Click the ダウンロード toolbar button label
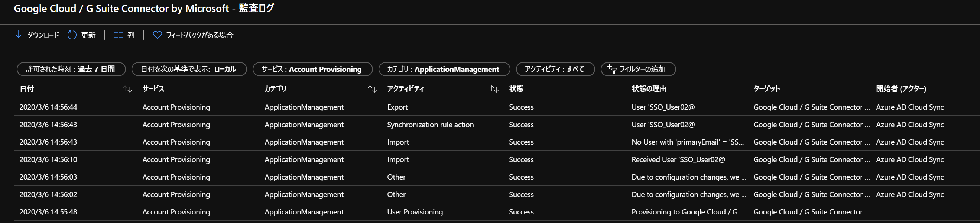 pyautogui.click(x=43, y=35)
